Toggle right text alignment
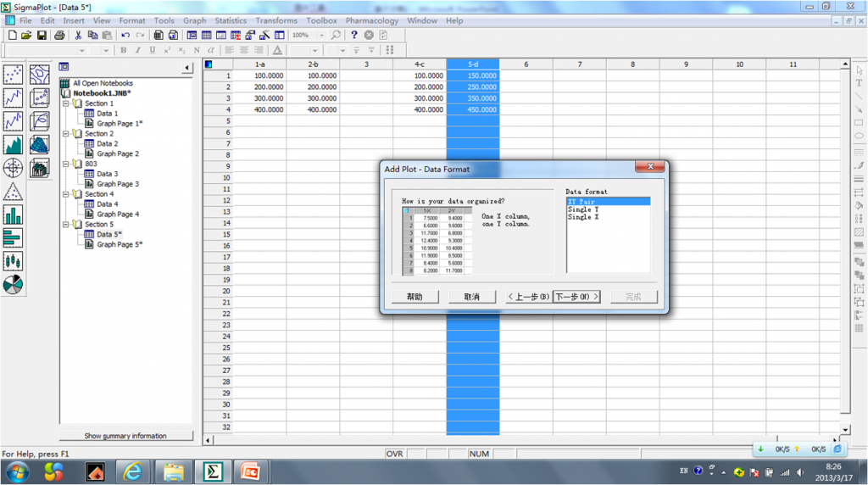Image resolution: width=868 pixels, height=485 pixels. point(259,50)
